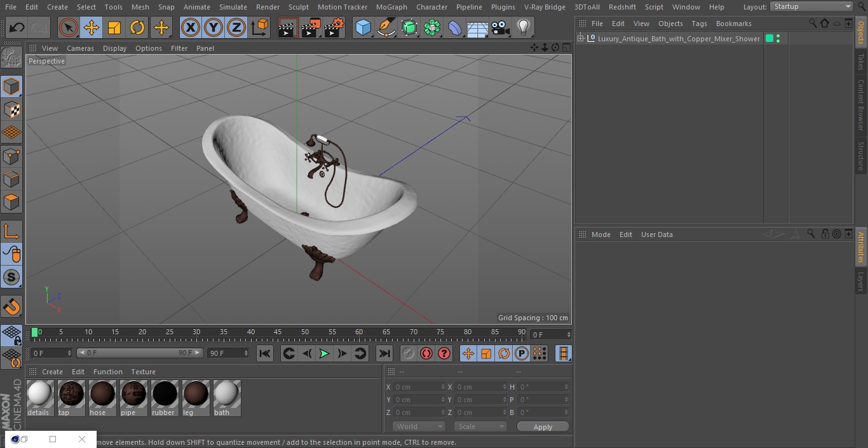Adjust X position stepper arrows
The width and height of the screenshot is (868, 448).
click(x=443, y=387)
